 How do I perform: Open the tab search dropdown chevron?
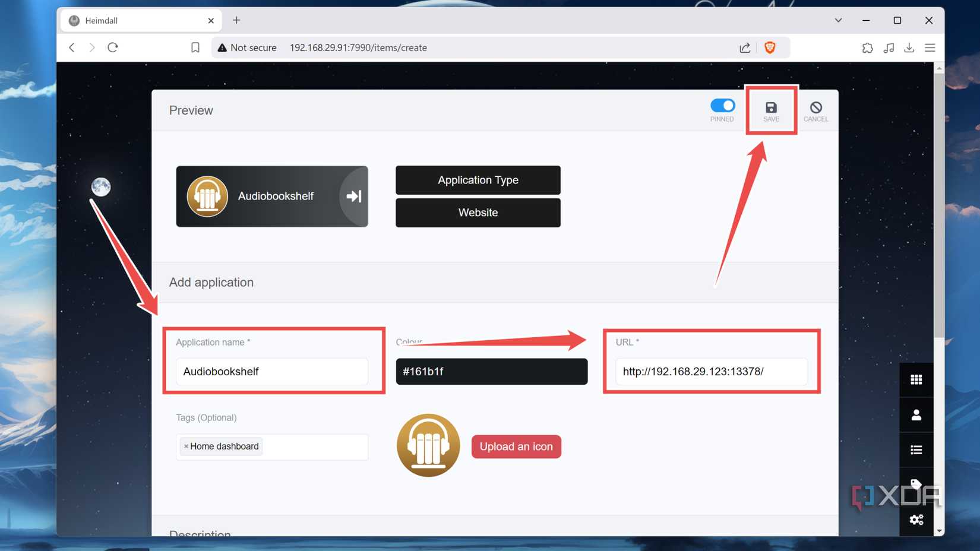[838, 20]
